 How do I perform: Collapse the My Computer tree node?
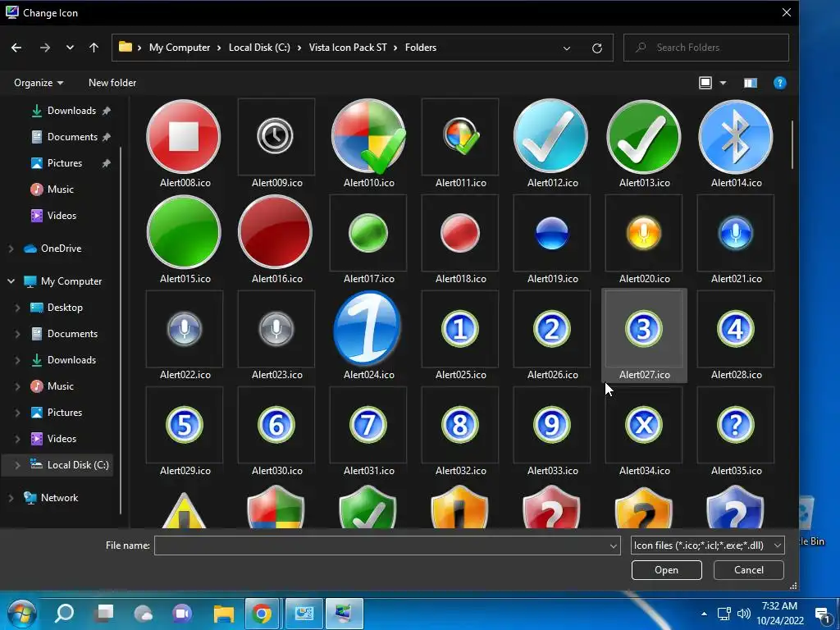point(11,281)
